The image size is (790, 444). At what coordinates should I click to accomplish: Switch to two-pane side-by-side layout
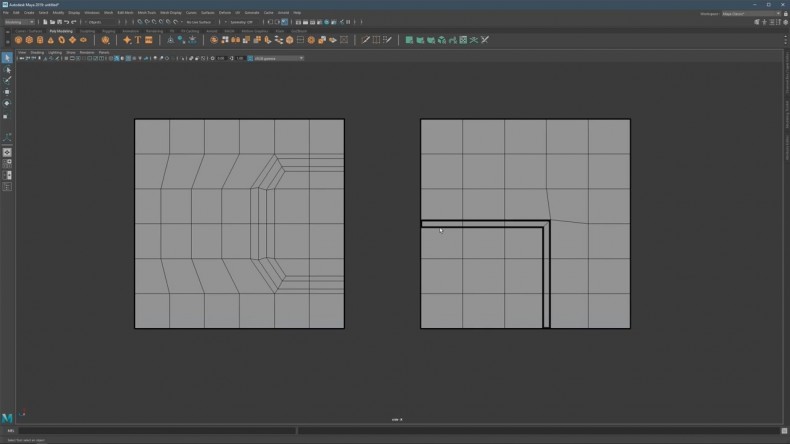coord(7,175)
